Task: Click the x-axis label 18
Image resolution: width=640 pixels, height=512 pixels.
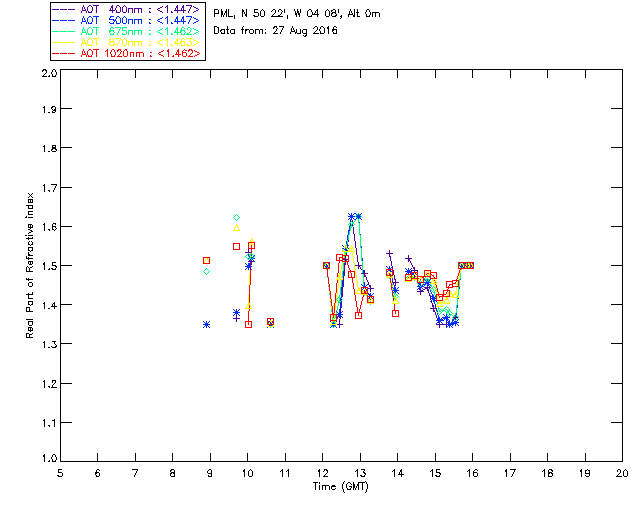Action: [x=547, y=473]
